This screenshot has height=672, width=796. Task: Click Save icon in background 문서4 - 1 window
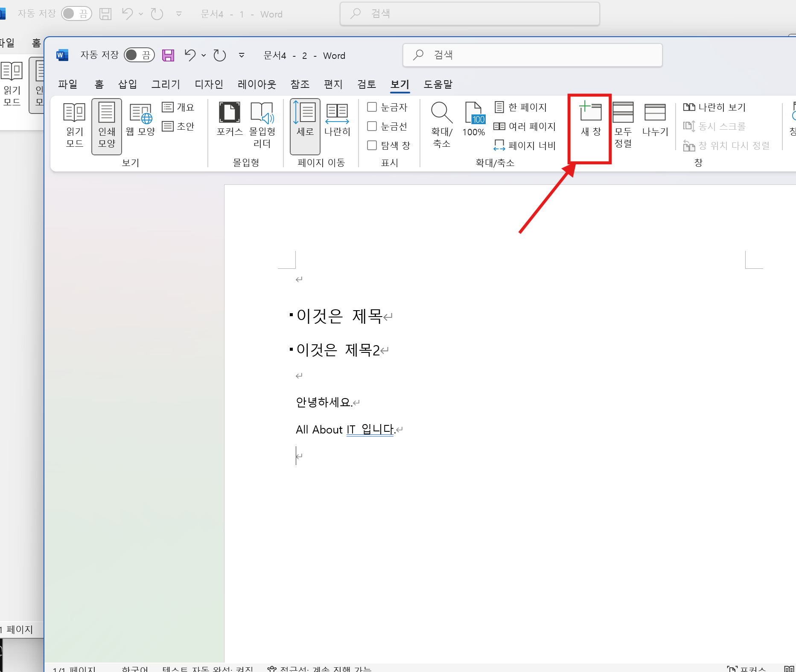105,14
